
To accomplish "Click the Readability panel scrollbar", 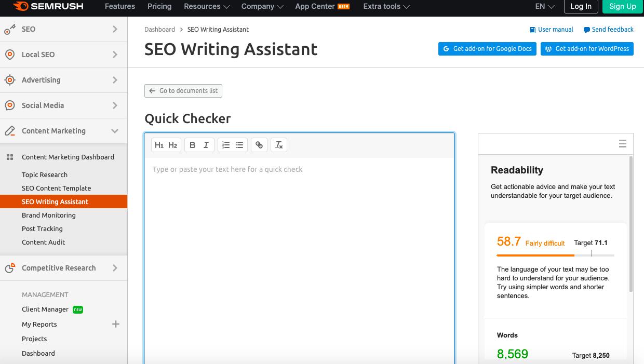I will point(631,223).
